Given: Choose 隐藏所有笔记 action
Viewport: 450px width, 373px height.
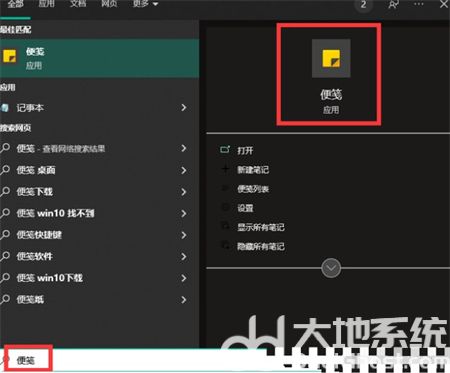Looking at the screenshot, I should tap(261, 247).
